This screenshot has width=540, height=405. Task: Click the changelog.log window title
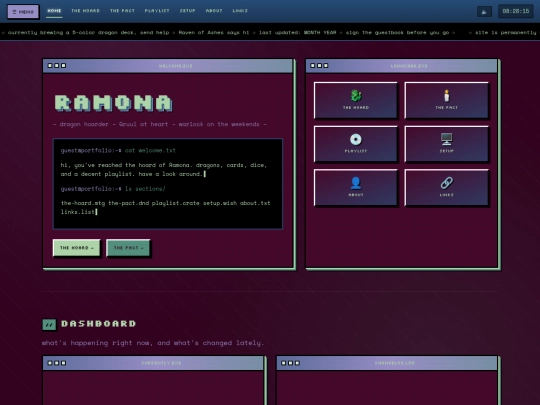tap(395, 363)
